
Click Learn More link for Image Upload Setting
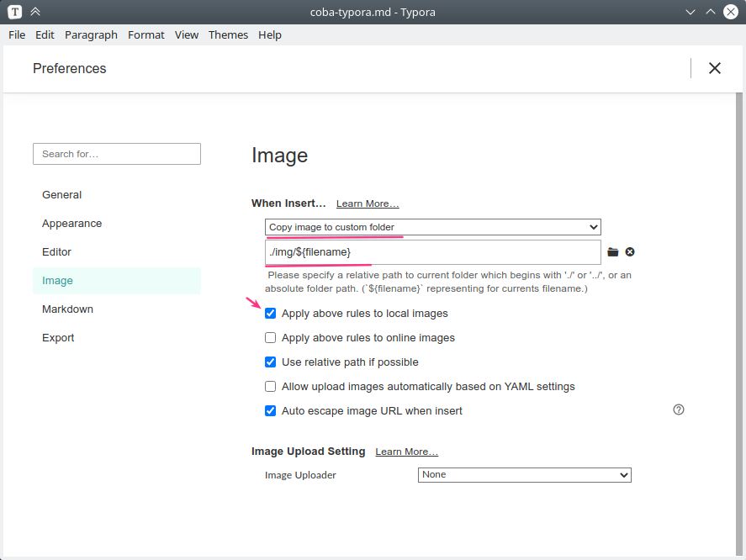tap(406, 452)
